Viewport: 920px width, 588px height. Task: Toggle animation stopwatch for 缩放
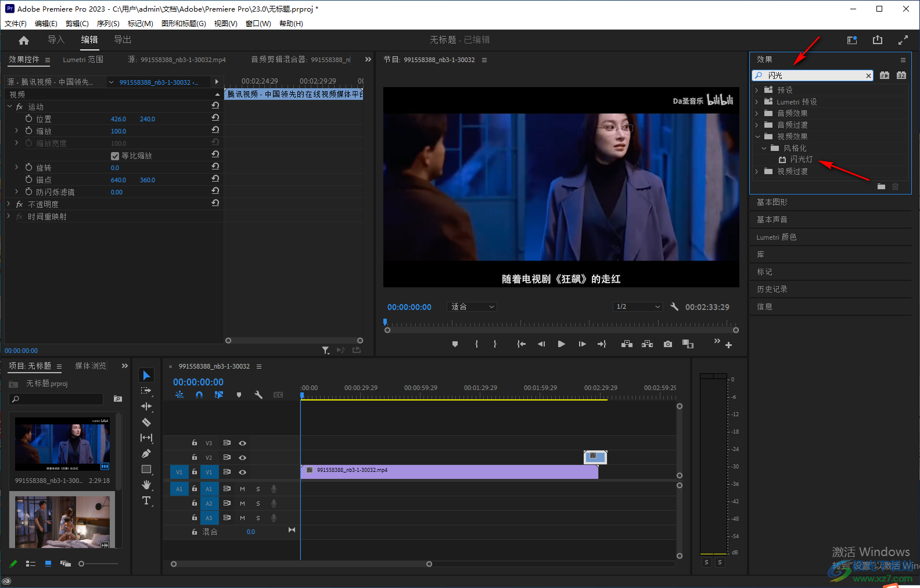29,131
